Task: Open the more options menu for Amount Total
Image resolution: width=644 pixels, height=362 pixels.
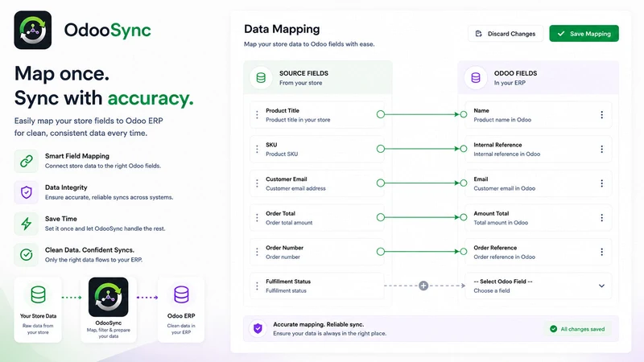Action: click(x=601, y=217)
